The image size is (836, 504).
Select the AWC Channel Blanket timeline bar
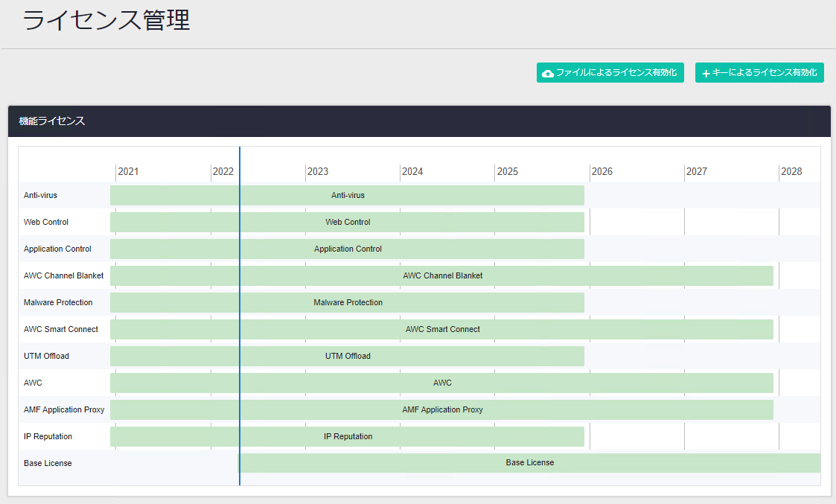pyautogui.click(x=441, y=275)
